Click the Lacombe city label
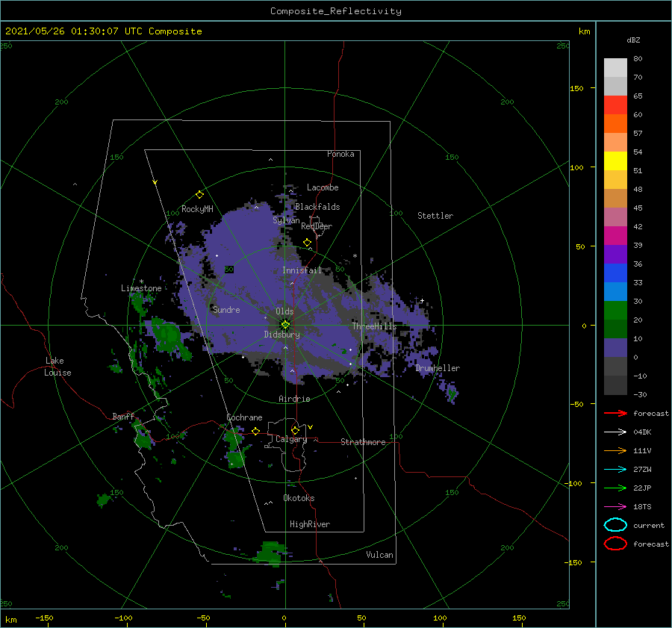The height and width of the screenshot is (628, 672). (x=323, y=187)
